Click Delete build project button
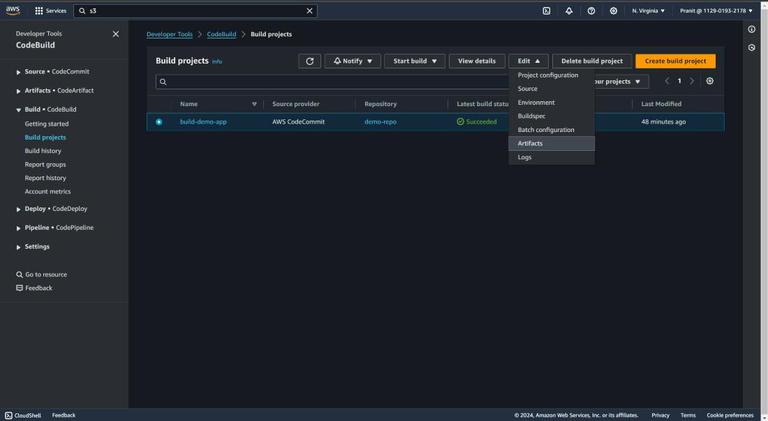The width and height of the screenshot is (768, 421). tap(592, 61)
